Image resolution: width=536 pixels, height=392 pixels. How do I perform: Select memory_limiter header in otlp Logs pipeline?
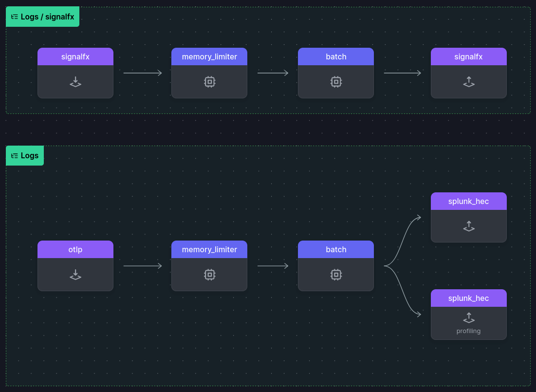(209, 249)
